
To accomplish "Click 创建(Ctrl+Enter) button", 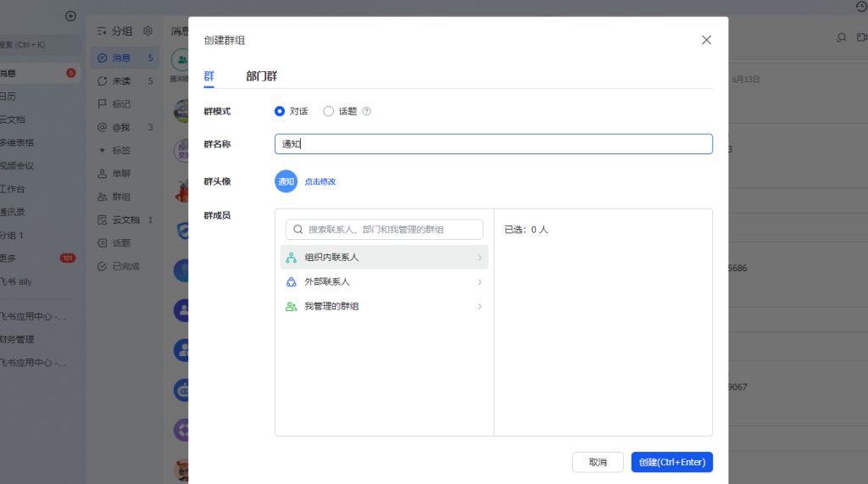I will coord(672,462).
